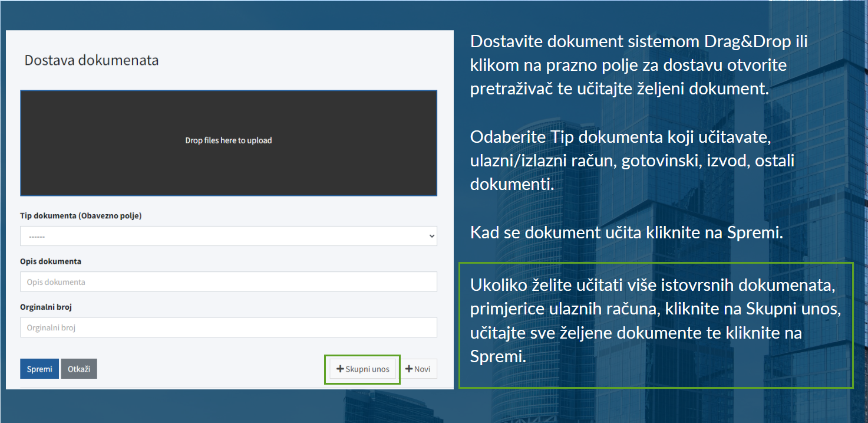
Task: Click the paragraph starting 'Dostavite dokument sistemom'
Action: click(x=639, y=65)
